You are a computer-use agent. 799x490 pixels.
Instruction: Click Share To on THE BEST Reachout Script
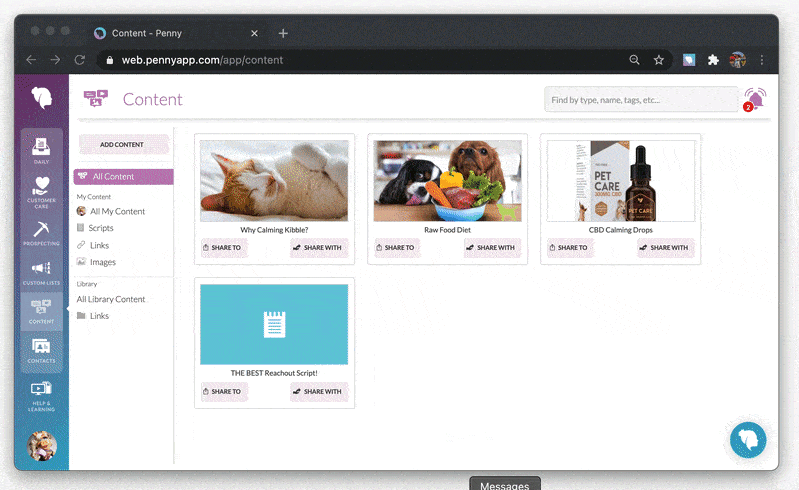[224, 392]
